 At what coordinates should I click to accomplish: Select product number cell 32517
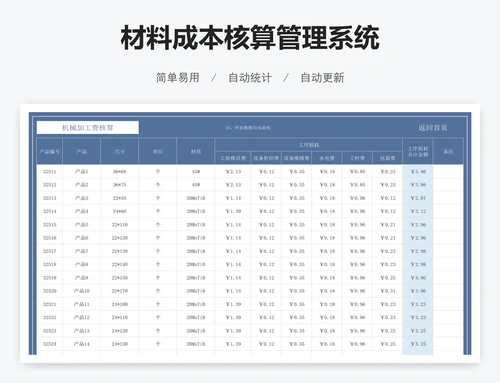point(49,251)
